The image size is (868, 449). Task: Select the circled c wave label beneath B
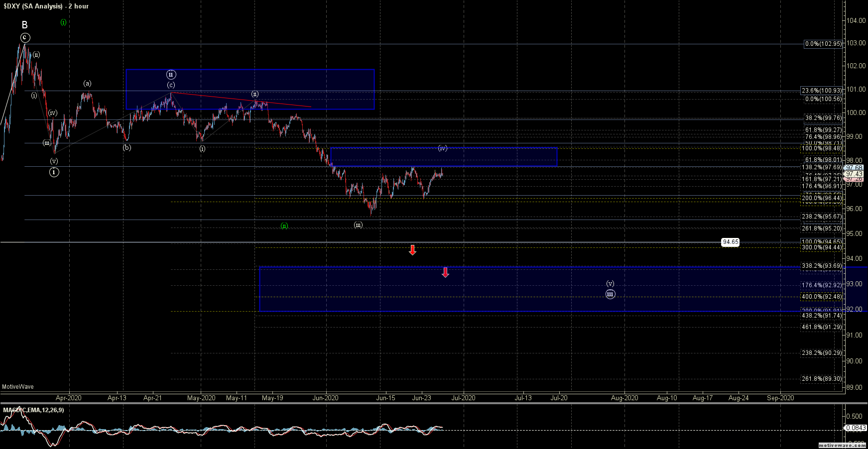click(x=25, y=38)
